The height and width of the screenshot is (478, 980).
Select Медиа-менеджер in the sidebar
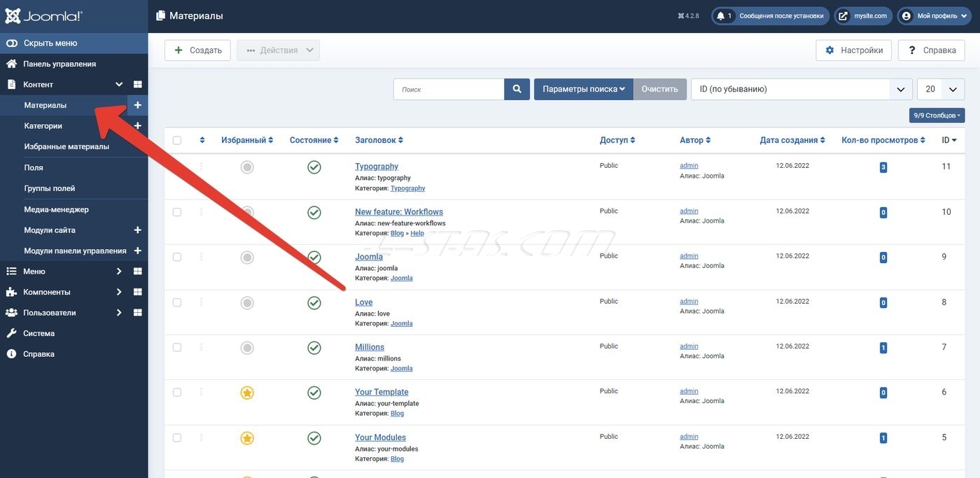tap(57, 209)
